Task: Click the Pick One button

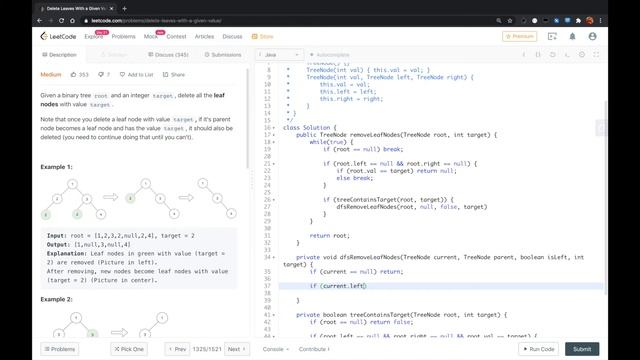Action: [x=129, y=349]
